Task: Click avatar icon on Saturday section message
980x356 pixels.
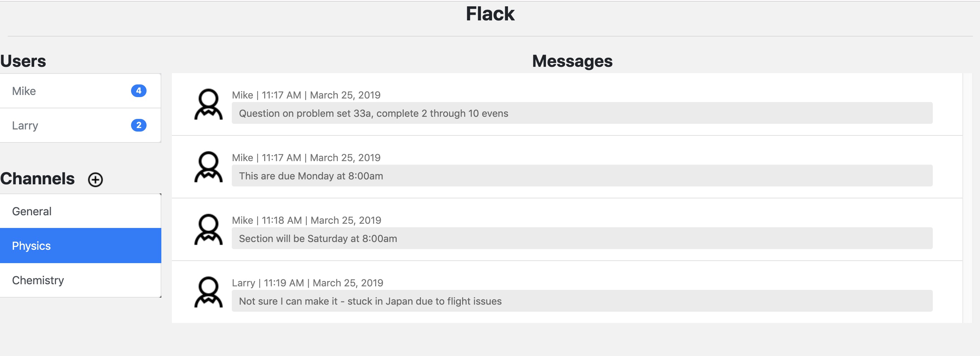Action: 209,230
